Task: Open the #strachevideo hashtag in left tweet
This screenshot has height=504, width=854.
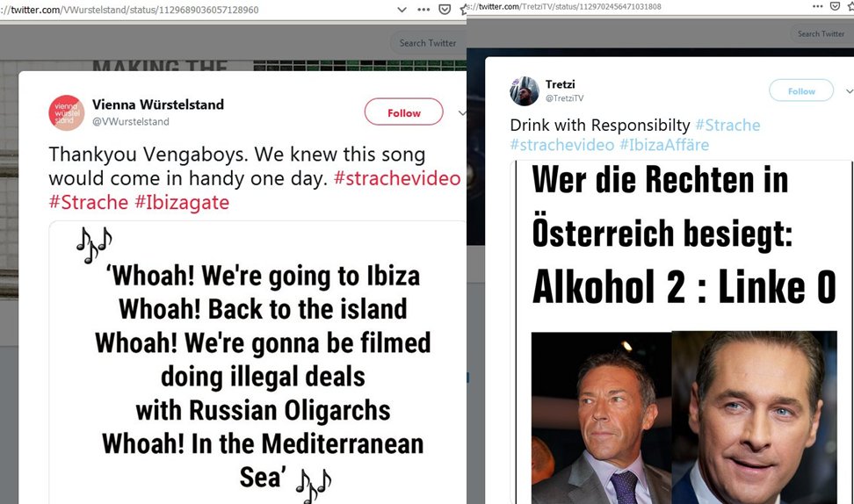Action: click(397, 178)
